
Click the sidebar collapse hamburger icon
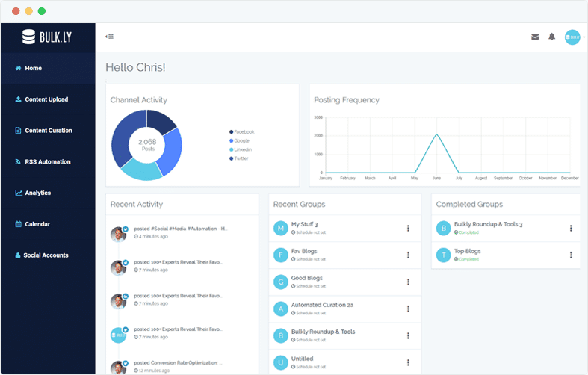tap(109, 36)
